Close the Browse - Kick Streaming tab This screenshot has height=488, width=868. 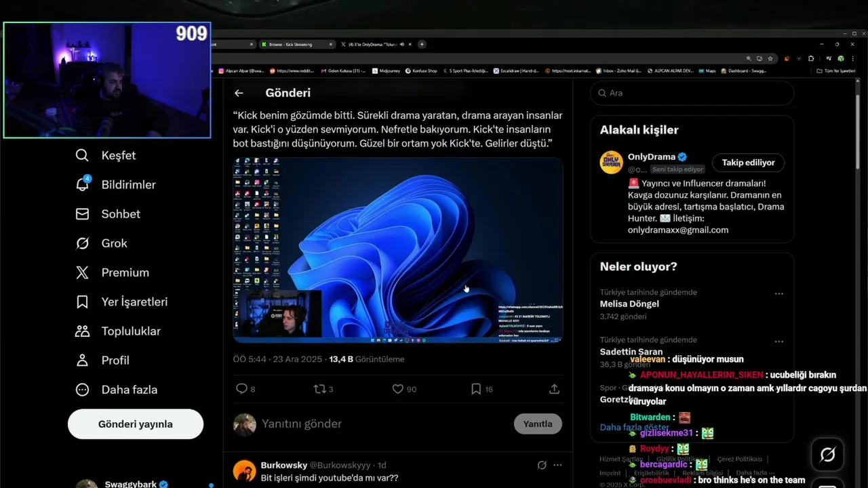331,44
